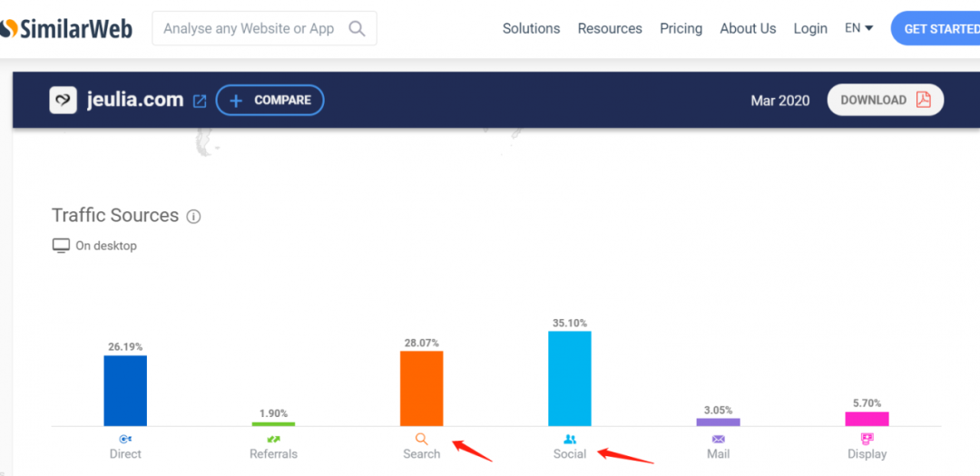
Task: Click the Login link
Action: pos(810,29)
